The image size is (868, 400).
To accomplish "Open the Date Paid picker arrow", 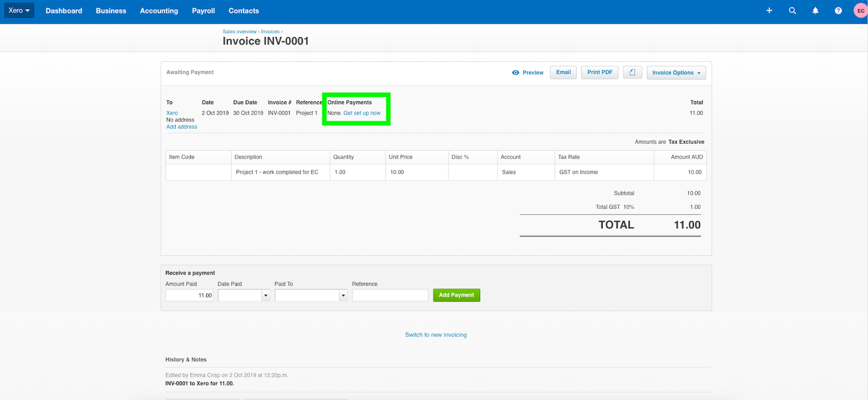I will point(266,295).
